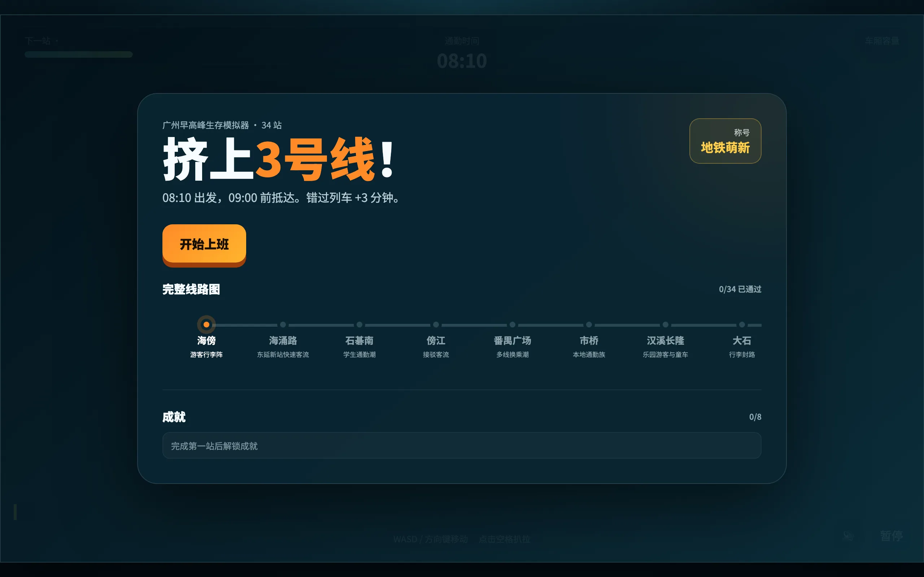
Task: Select the 番禺广场 station dot
Action: [x=513, y=325]
